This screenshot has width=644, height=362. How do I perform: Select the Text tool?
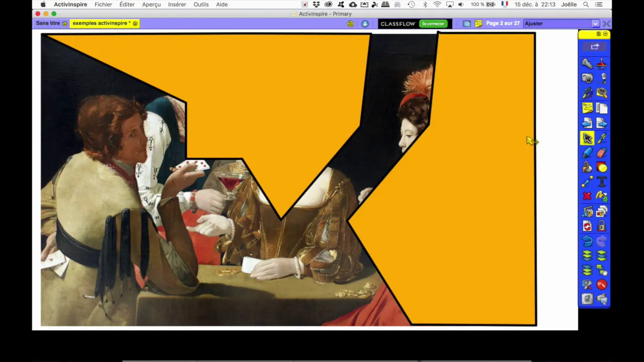coord(602,182)
